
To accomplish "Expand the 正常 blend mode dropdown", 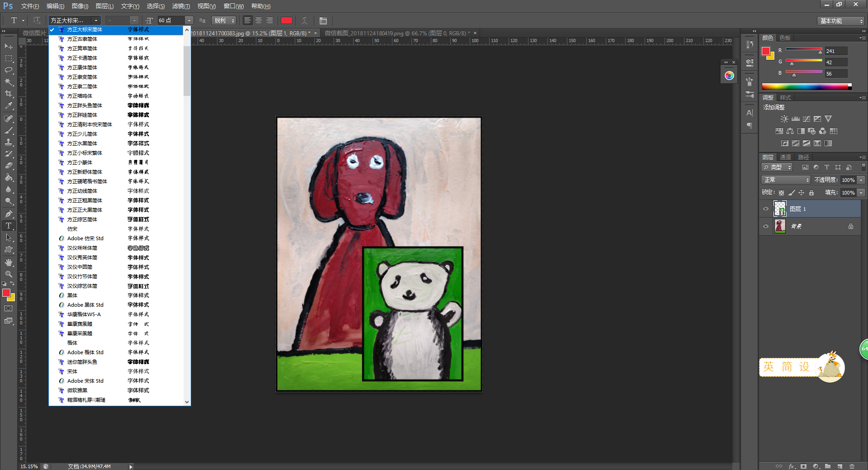I will (x=786, y=180).
